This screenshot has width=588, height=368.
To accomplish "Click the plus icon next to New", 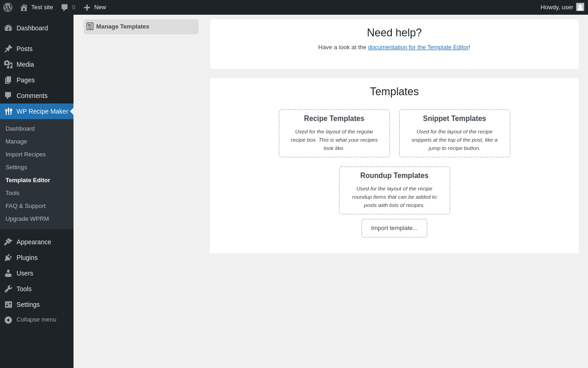I will (x=87, y=7).
